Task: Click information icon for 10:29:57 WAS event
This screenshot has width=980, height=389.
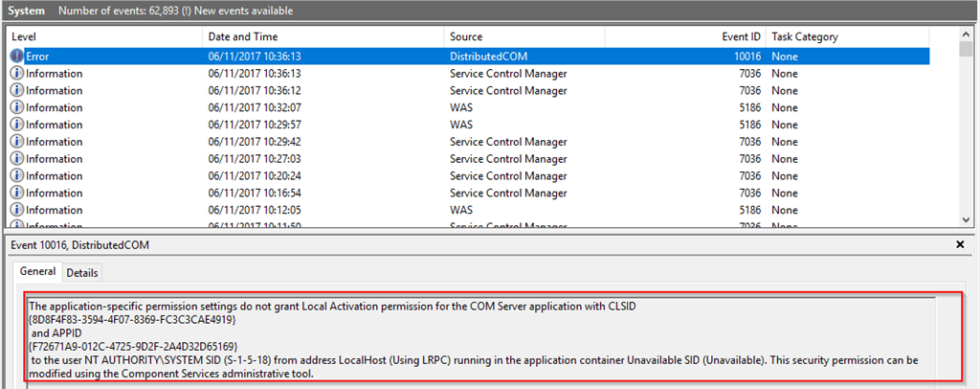Action: pos(17,125)
